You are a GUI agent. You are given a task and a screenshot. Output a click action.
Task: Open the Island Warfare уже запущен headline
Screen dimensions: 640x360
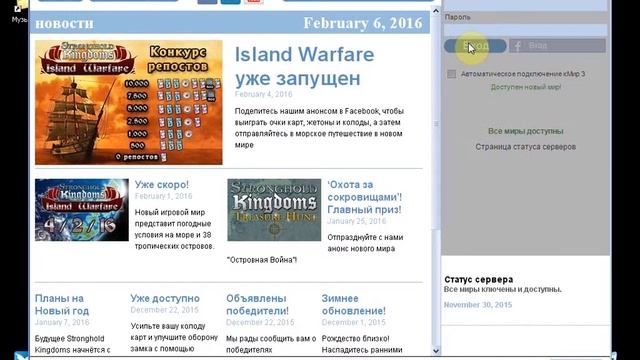304,66
